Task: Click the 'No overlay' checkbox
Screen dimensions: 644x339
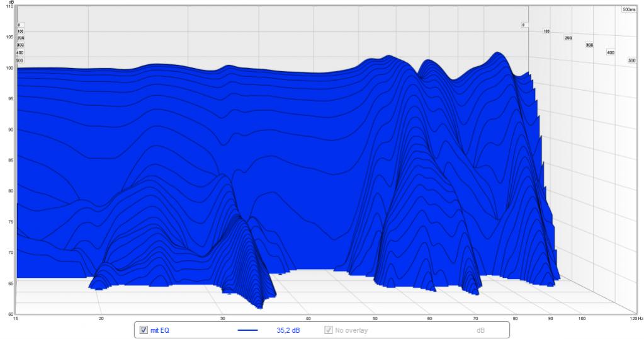Action: [328, 330]
